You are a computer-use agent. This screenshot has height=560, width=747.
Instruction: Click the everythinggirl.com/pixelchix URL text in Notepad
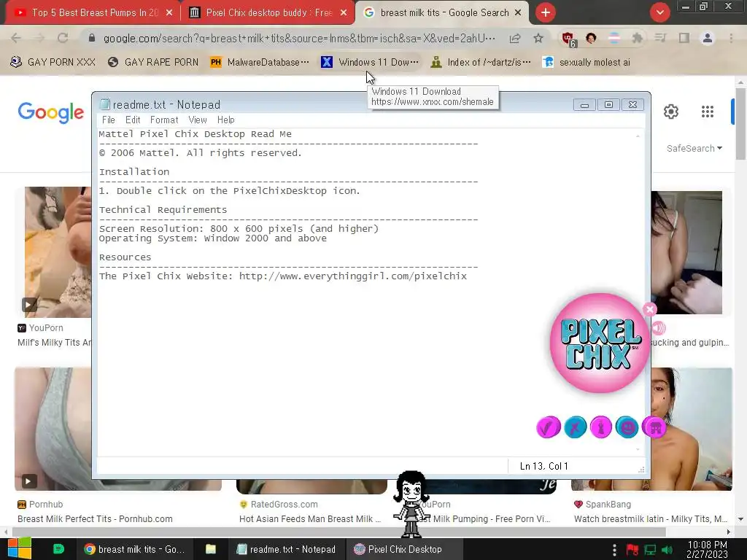(x=353, y=276)
